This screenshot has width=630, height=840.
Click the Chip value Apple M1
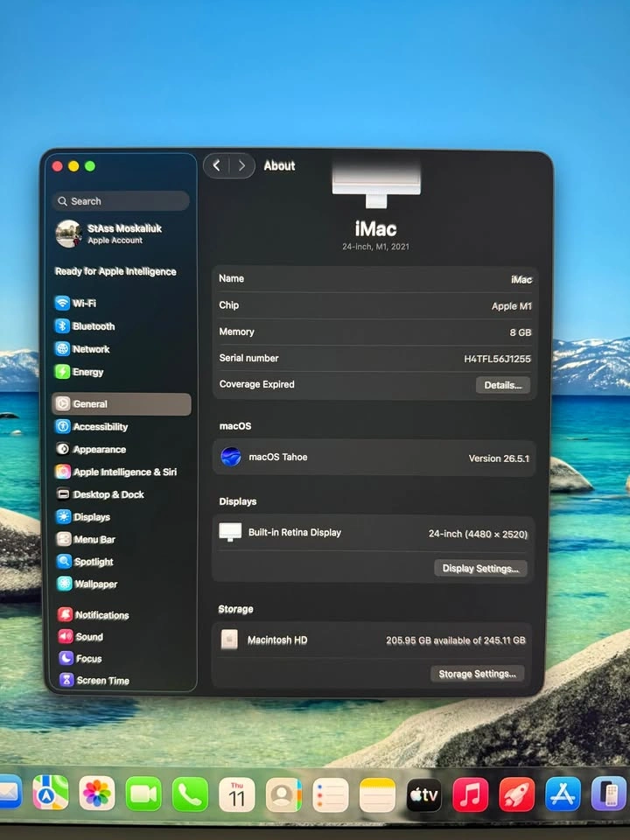(512, 306)
